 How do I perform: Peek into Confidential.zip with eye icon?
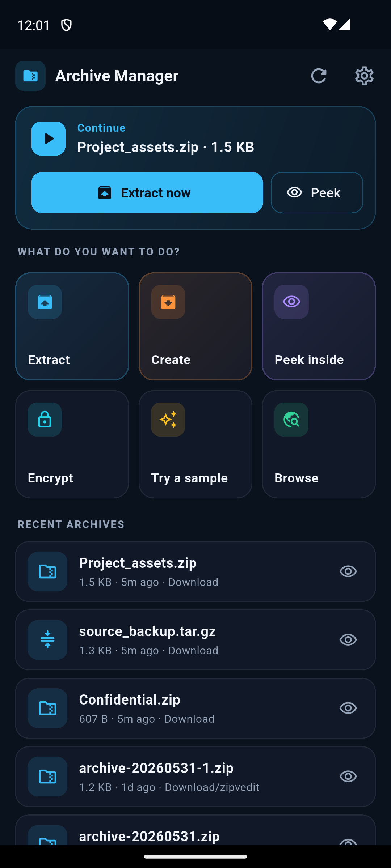click(348, 708)
